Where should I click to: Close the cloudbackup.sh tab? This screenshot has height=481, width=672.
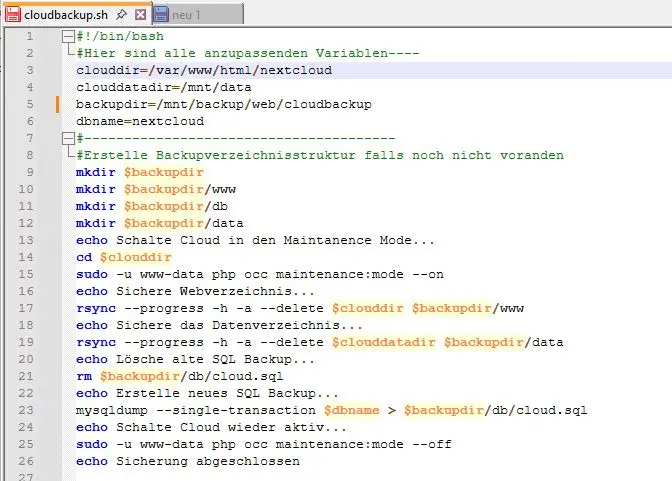pyautogui.click(x=140, y=15)
